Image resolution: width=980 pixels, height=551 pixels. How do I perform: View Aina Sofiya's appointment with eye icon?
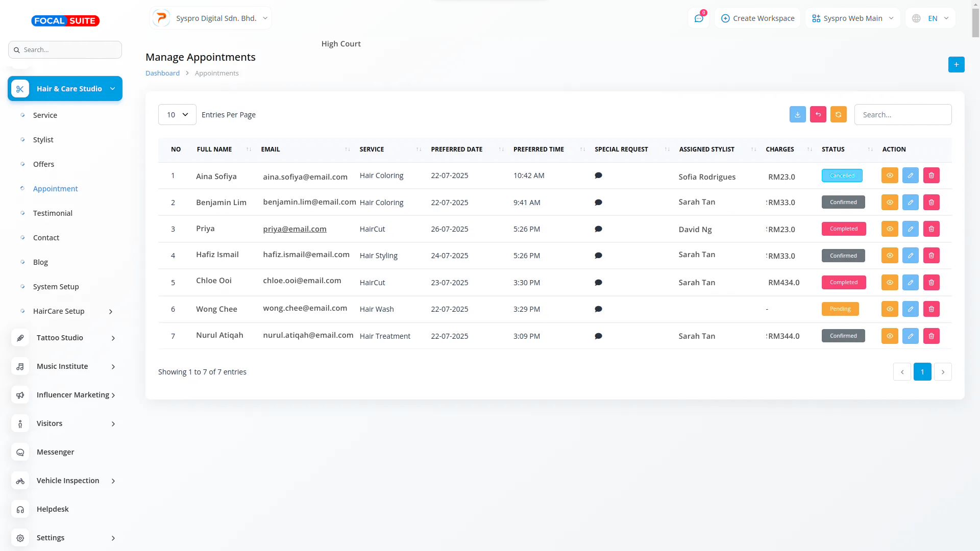[x=889, y=176]
